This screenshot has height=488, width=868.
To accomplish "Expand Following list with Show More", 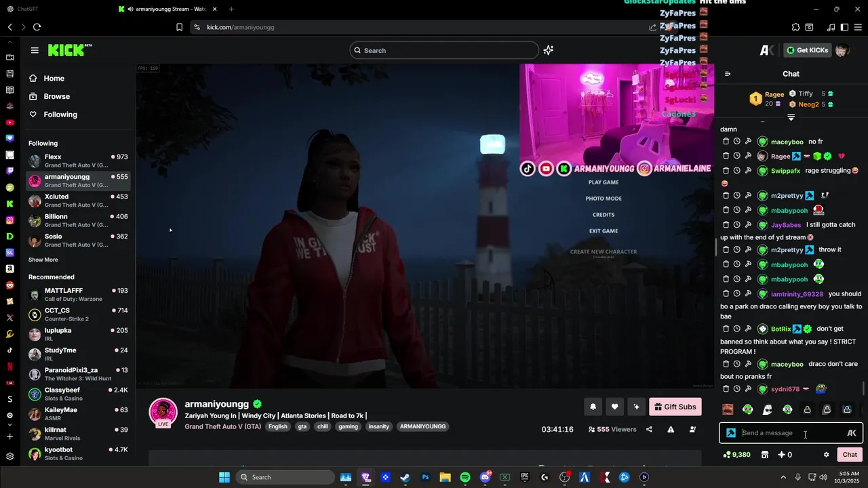I will pyautogui.click(x=43, y=260).
